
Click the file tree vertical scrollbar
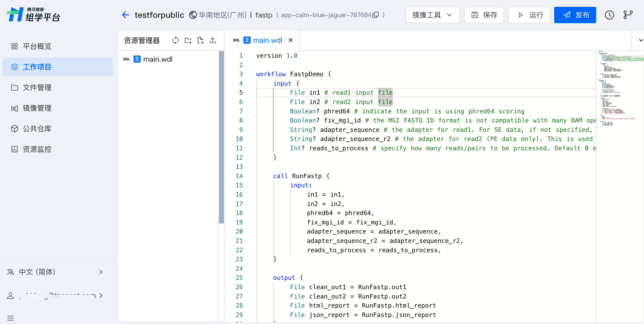(x=221, y=137)
